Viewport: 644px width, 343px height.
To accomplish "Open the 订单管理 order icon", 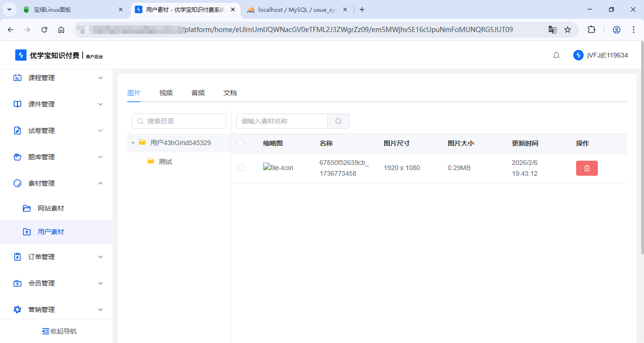I will point(17,257).
